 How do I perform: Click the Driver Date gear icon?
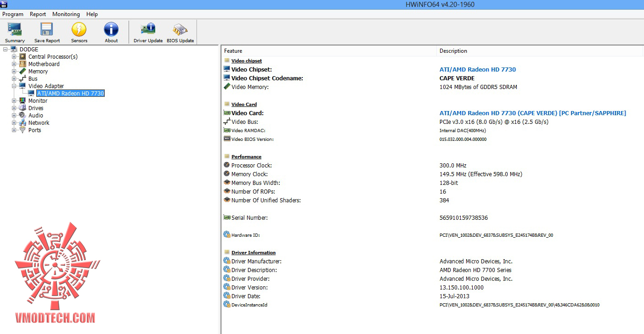pyautogui.click(x=226, y=296)
